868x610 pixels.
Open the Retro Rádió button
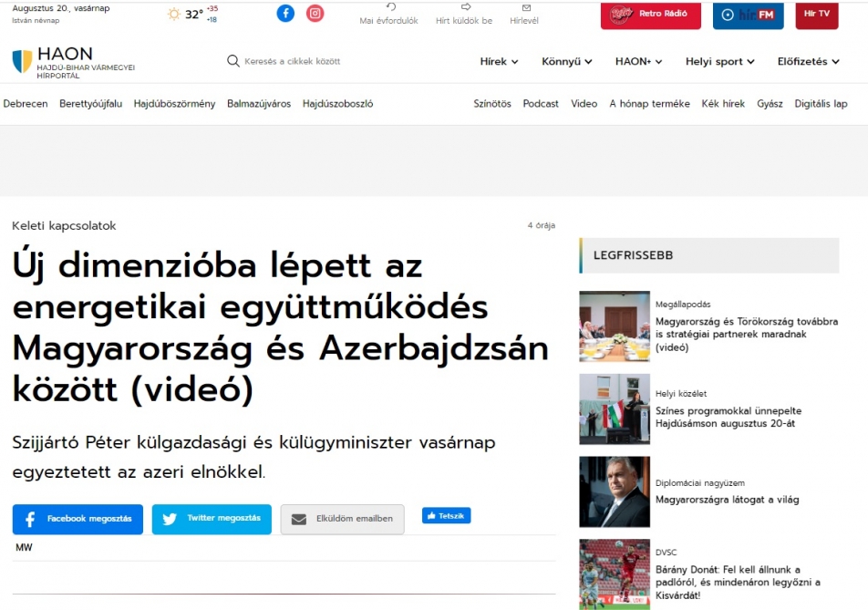click(x=650, y=15)
